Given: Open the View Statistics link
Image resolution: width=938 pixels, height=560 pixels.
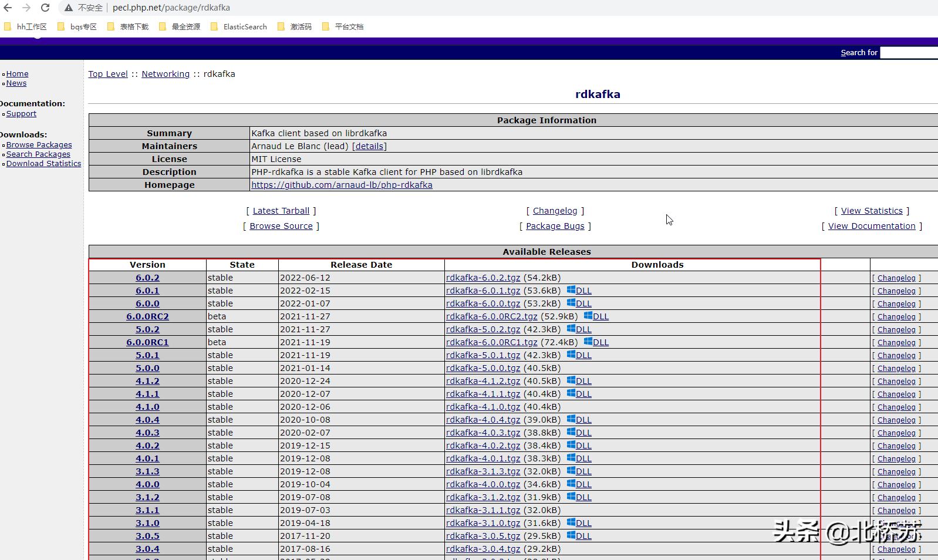Looking at the screenshot, I should (x=872, y=211).
